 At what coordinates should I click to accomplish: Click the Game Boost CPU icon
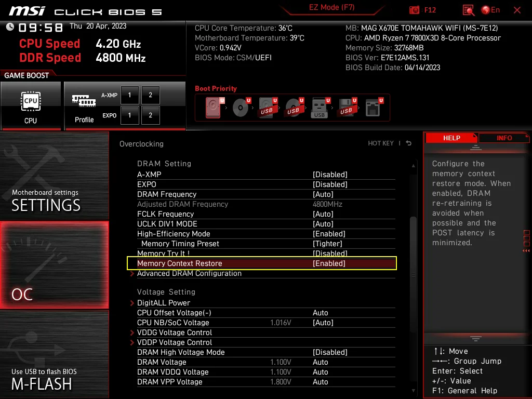point(31,105)
